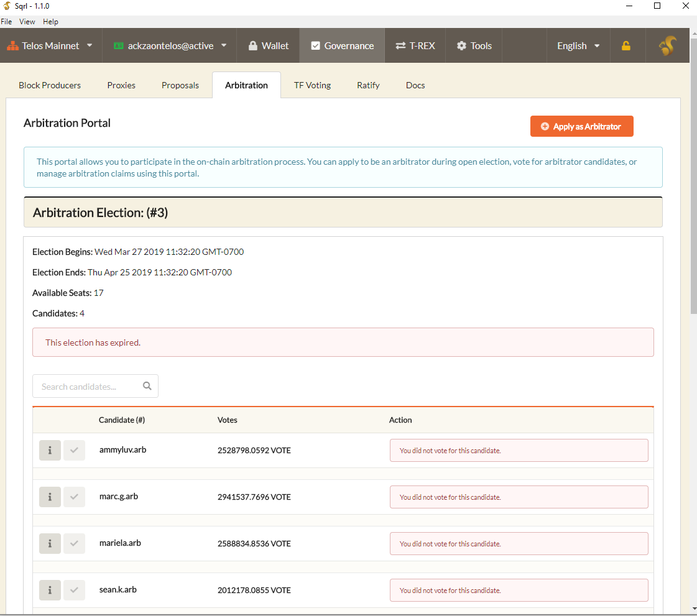Click the info icon for ammyluv.arb
Image resolution: width=697 pixels, height=616 pixels.
[50, 451]
